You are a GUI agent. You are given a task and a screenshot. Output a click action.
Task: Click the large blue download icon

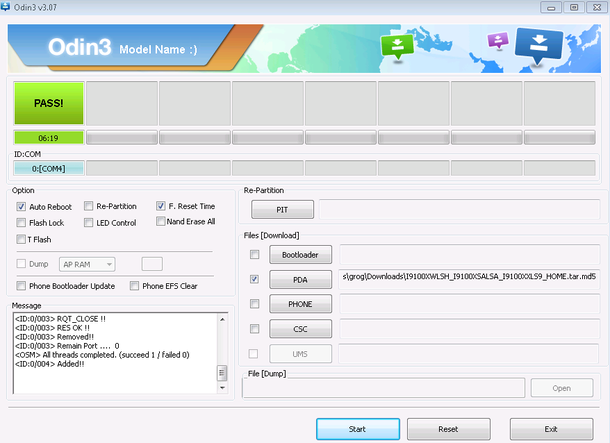[538, 45]
